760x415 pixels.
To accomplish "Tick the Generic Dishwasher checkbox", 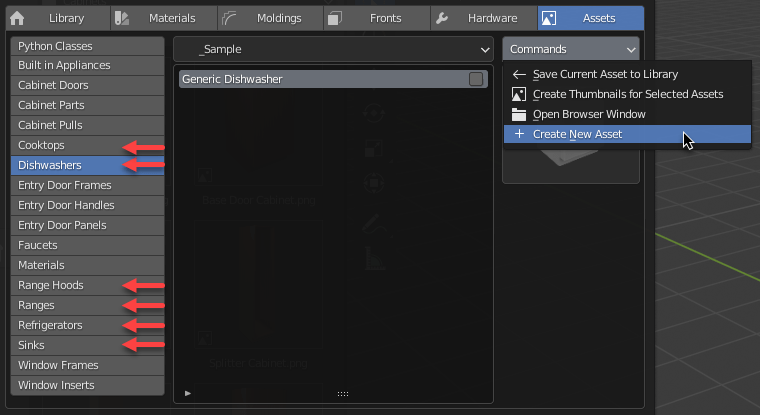I will coord(476,79).
